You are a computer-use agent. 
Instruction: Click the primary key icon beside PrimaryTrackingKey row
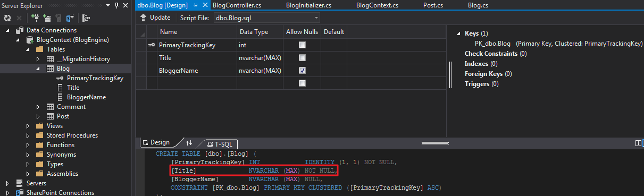(x=151, y=45)
